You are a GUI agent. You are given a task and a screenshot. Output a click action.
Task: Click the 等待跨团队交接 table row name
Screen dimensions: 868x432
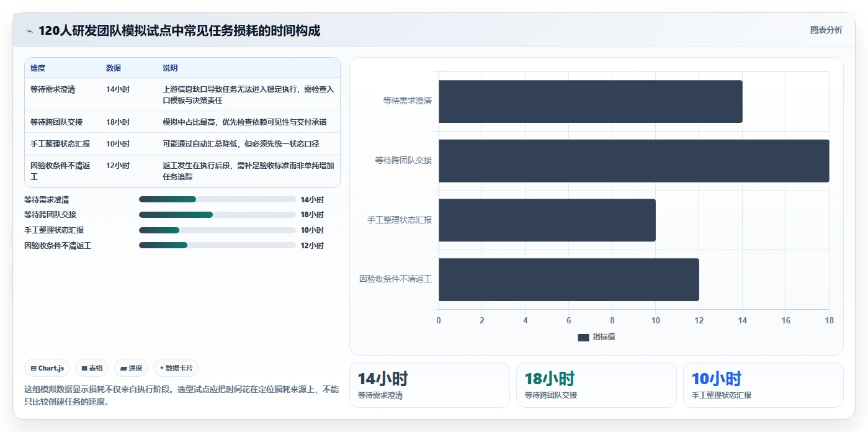pyautogui.click(x=56, y=122)
